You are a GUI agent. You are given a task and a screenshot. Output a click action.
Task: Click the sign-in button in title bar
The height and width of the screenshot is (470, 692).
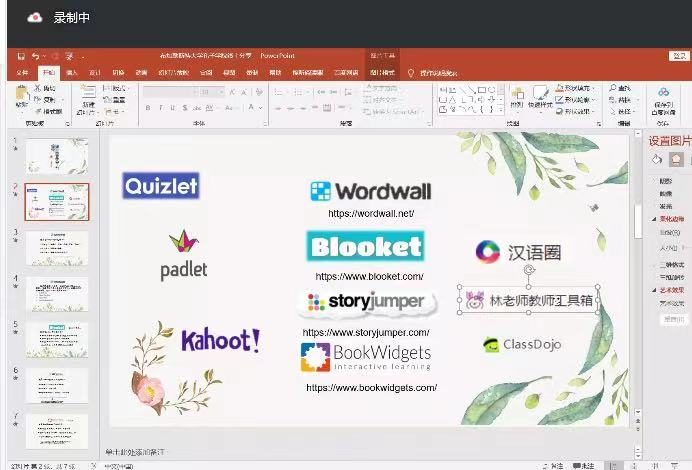tap(679, 56)
